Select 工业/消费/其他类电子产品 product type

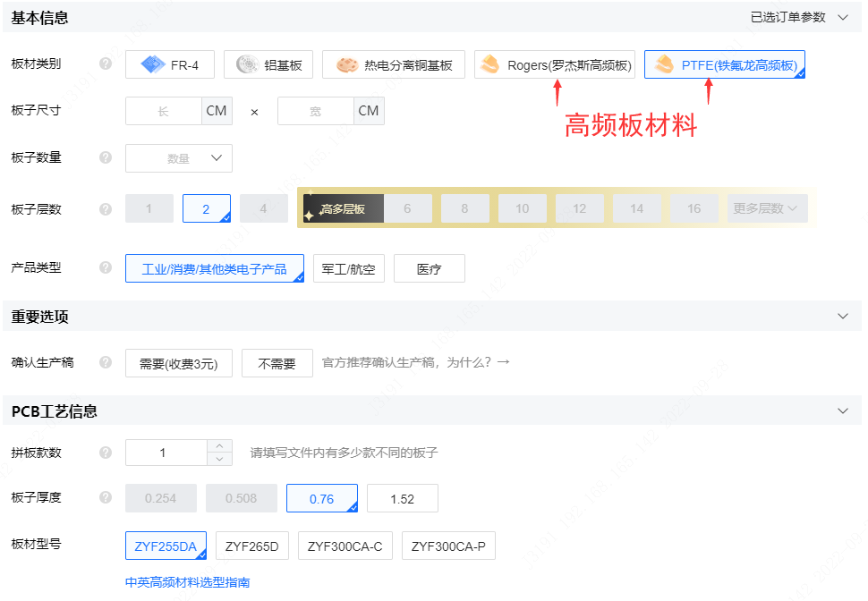coord(215,268)
